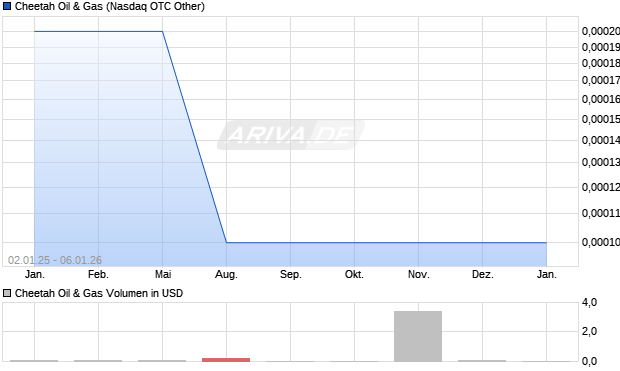The width and height of the screenshot is (620, 371).
Task: Click the 'Cheetah Oil & Gas Volumen in USD' label
Action: click(x=99, y=293)
